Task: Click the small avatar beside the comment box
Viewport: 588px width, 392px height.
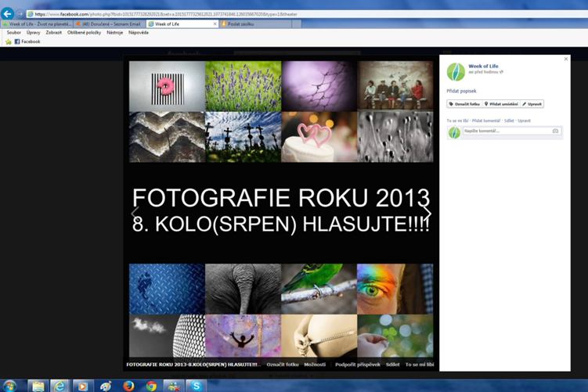Action: tap(454, 132)
